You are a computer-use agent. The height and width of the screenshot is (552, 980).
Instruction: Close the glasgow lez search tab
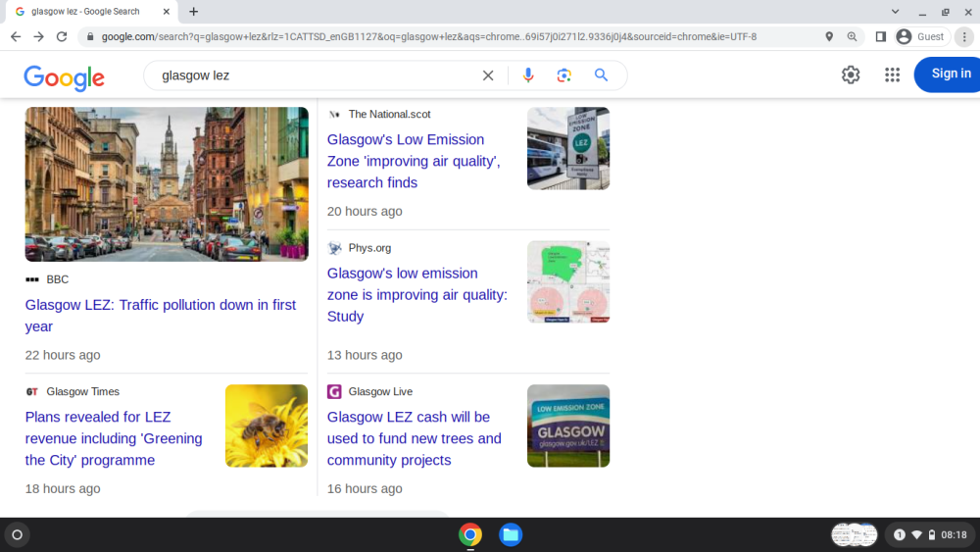[167, 11]
